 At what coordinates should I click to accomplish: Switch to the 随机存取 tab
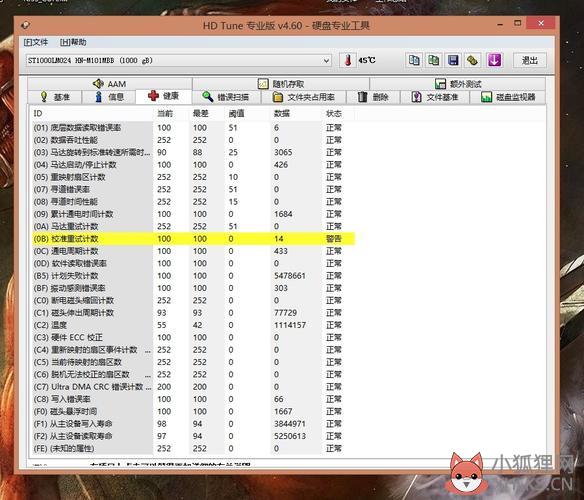(x=281, y=84)
